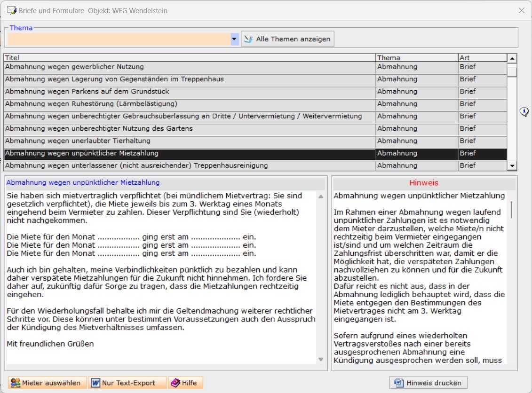Open the Thema dropdown arrow
The image size is (532, 393).
pyautogui.click(x=234, y=39)
